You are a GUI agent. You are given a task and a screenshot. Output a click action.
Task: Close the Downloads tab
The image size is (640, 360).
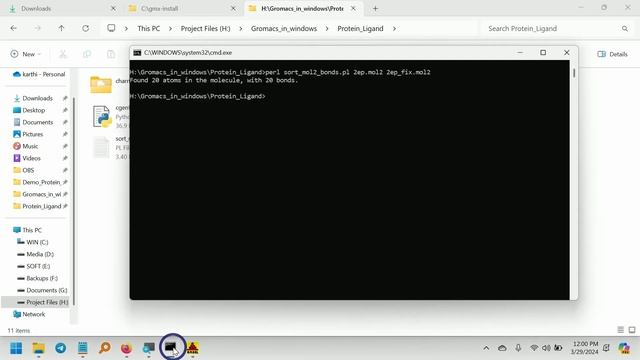click(113, 9)
